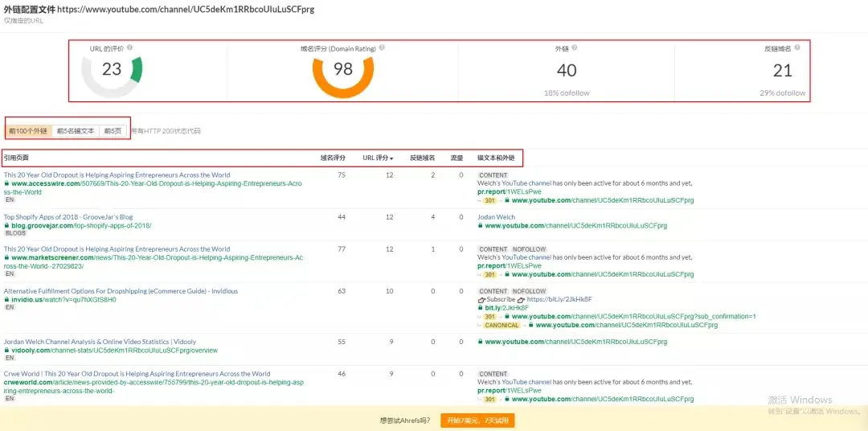Click the help icon beside 反链域名 metric

(796, 48)
